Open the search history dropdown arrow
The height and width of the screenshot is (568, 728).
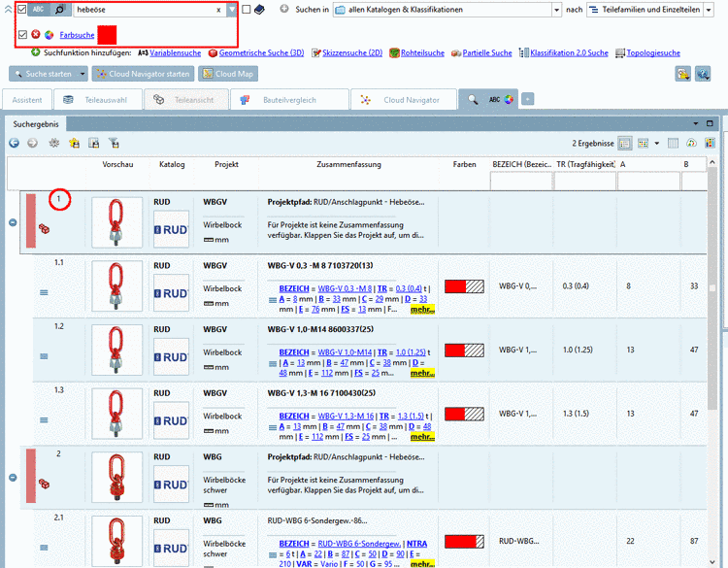231,10
